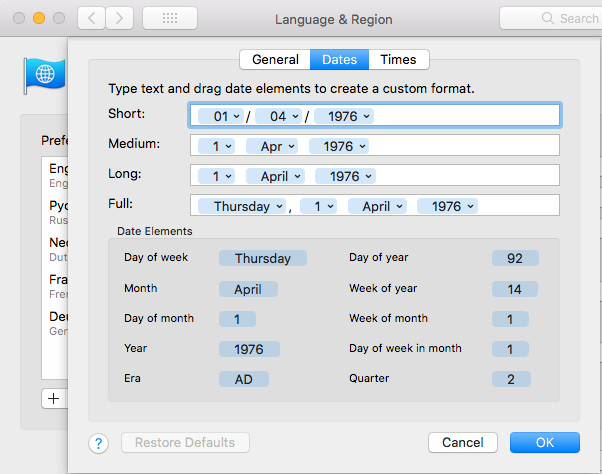Click the help question mark button

point(100,443)
